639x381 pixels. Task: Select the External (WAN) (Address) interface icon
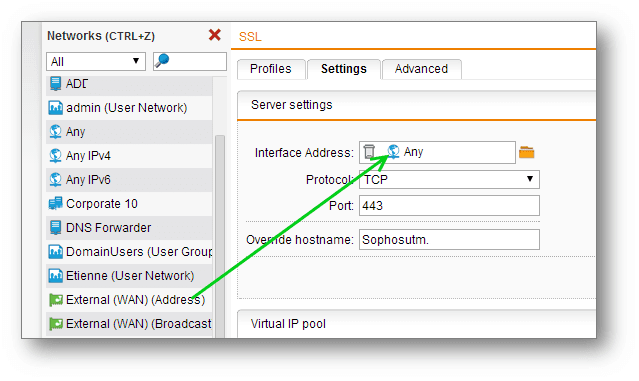(x=55, y=300)
